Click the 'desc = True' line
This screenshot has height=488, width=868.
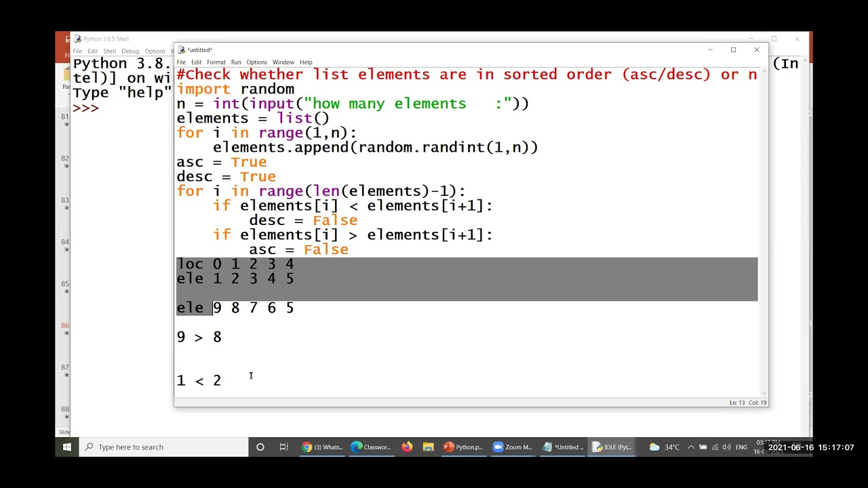(226, 176)
